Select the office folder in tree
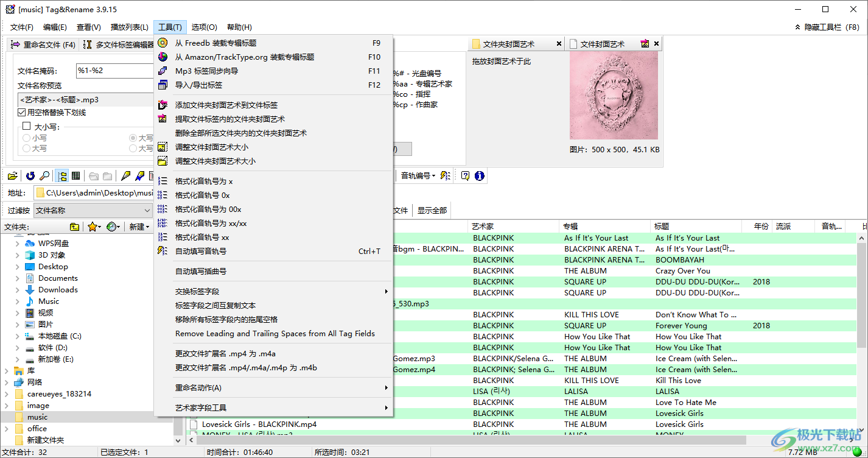 [37, 429]
